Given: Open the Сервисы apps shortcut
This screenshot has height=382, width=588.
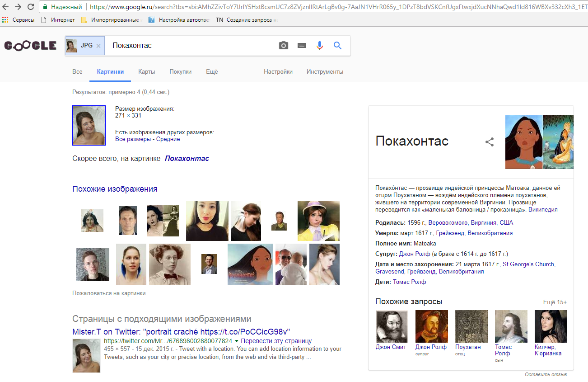Looking at the screenshot, I should (19, 20).
